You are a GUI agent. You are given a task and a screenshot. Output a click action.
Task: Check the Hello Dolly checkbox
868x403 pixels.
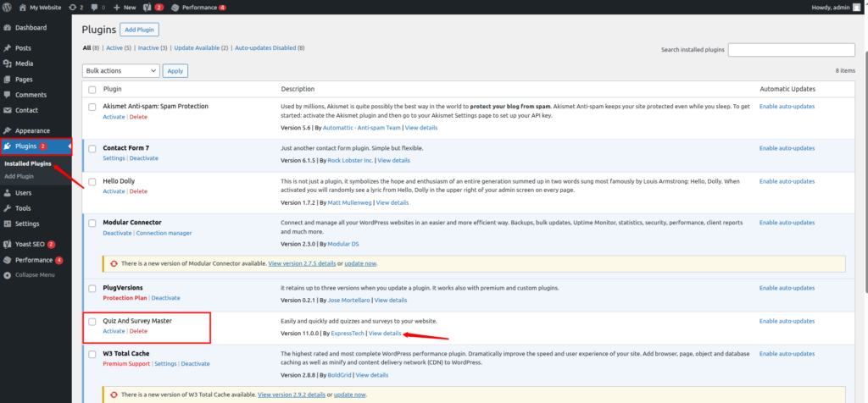point(92,182)
